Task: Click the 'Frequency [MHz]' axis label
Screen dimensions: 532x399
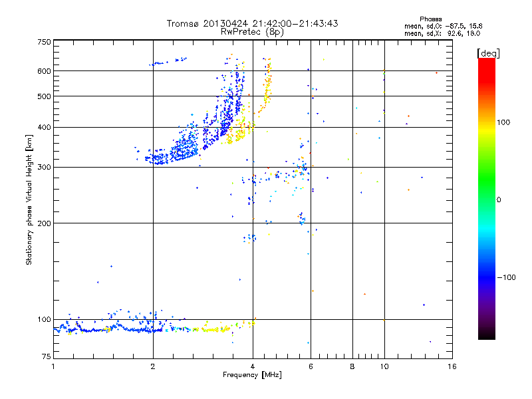Action: pyautogui.click(x=252, y=375)
